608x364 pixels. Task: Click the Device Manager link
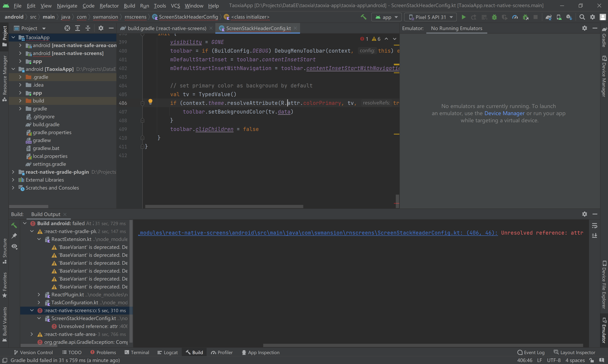point(504,113)
